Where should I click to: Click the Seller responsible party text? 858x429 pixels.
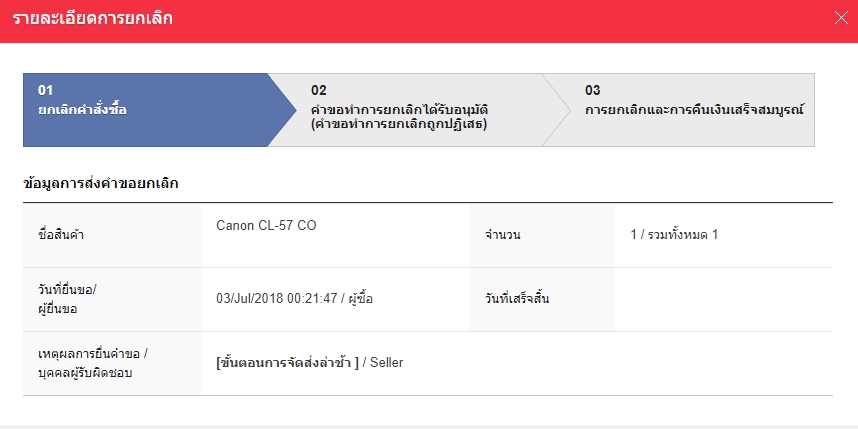(x=386, y=362)
